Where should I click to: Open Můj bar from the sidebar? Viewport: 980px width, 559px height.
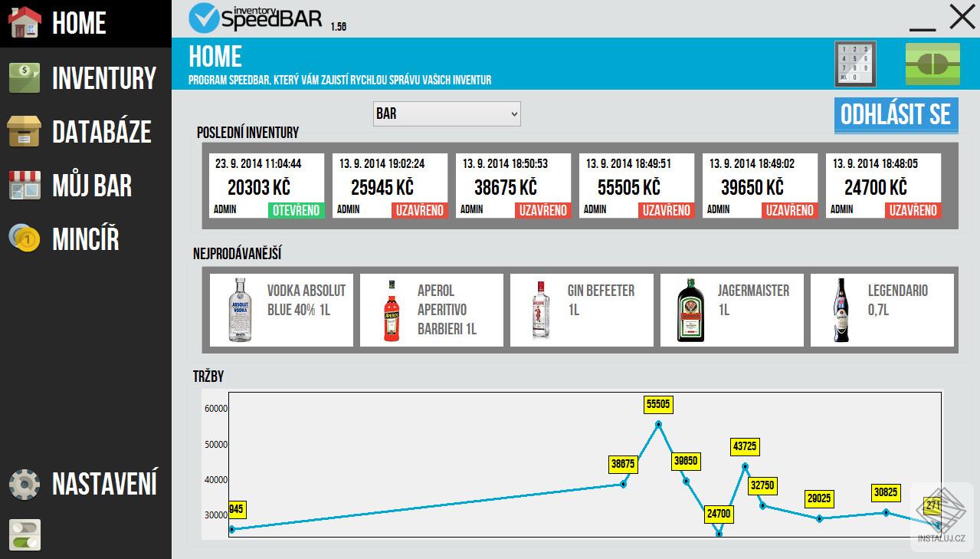click(84, 185)
